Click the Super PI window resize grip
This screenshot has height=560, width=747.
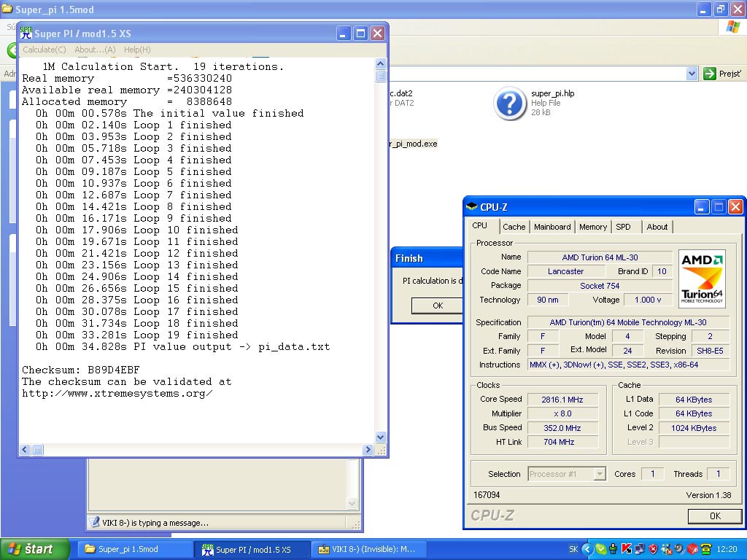point(381,450)
